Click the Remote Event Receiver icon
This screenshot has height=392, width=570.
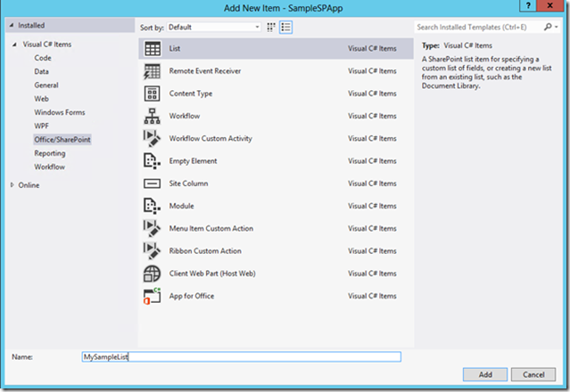tap(152, 71)
